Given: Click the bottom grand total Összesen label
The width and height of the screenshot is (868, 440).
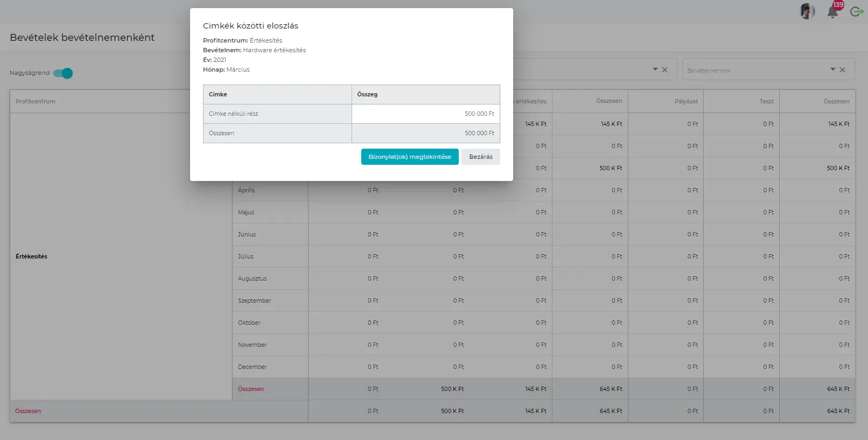Looking at the screenshot, I should coord(28,411).
